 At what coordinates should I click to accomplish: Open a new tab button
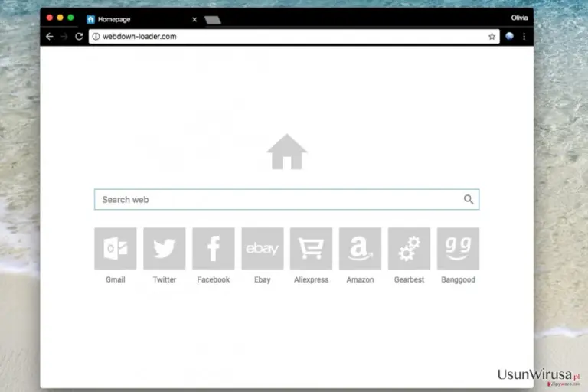[213, 20]
